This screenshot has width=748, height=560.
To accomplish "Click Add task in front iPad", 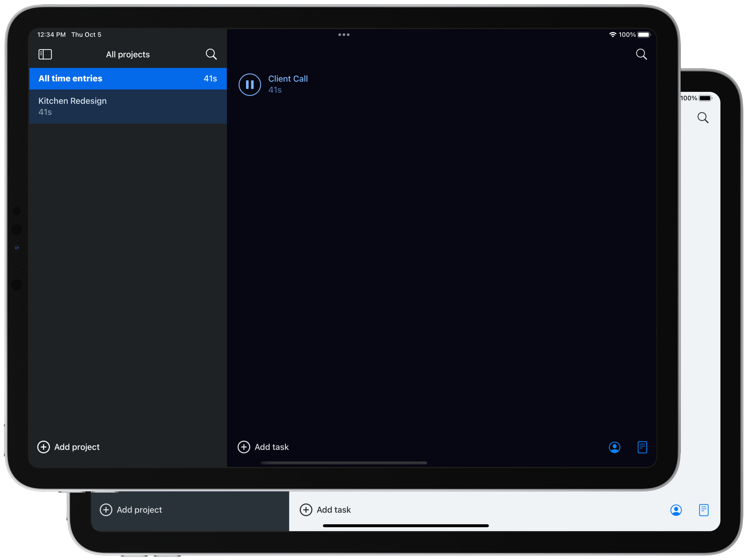I will [x=263, y=447].
